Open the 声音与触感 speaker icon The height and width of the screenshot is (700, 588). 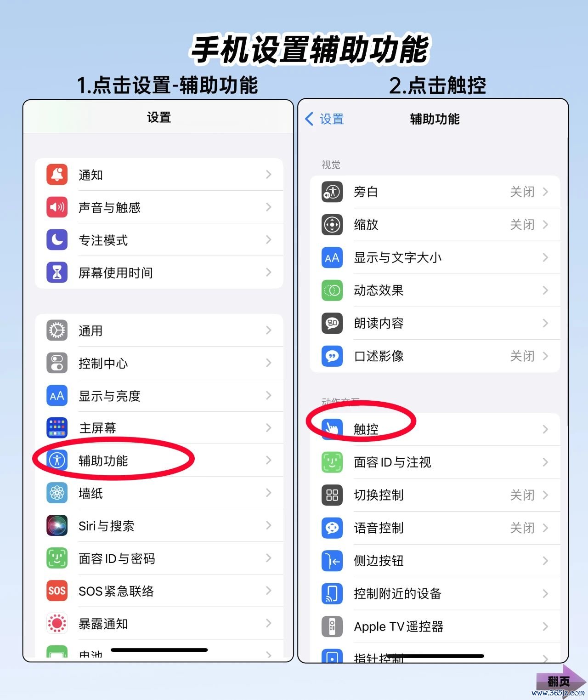pos(57,207)
